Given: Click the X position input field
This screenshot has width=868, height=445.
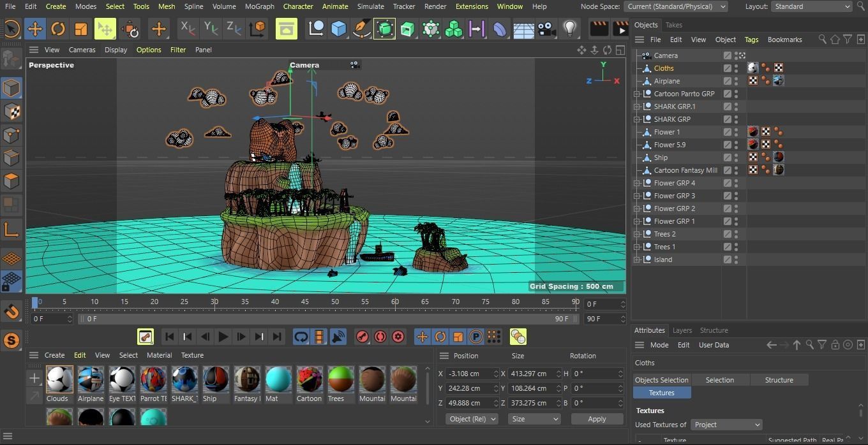Looking at the screenshot, I should 472,374.
